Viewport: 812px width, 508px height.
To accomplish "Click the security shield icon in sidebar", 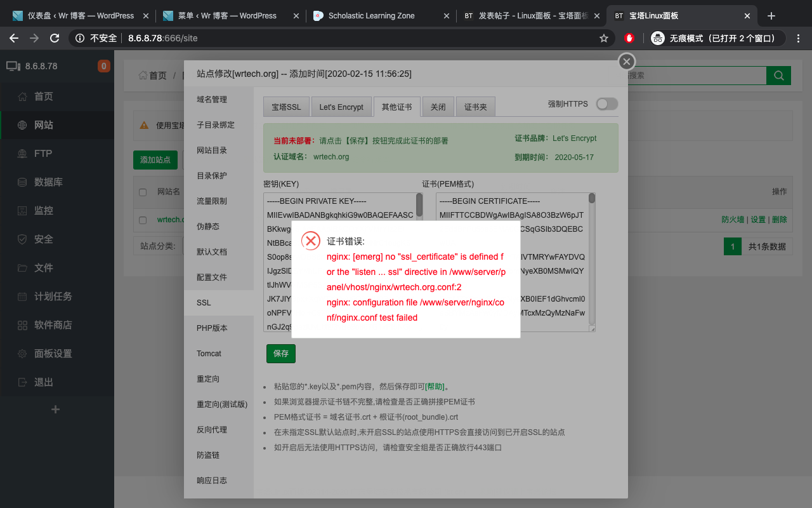I will (23, 239).
